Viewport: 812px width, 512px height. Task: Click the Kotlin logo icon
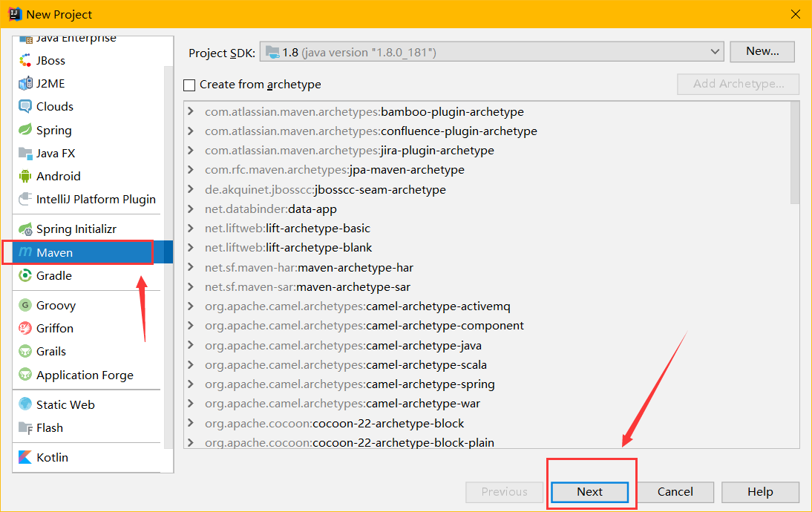24,457
